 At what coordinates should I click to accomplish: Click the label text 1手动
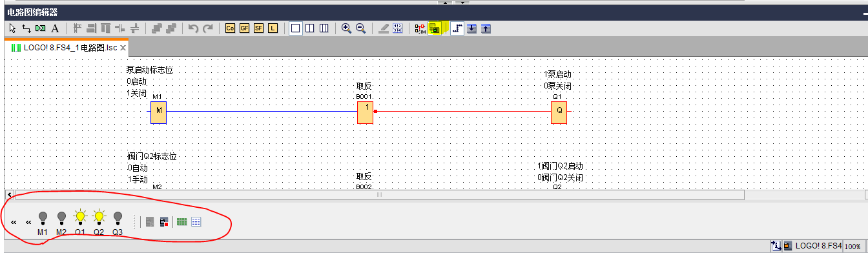[138, 179]
